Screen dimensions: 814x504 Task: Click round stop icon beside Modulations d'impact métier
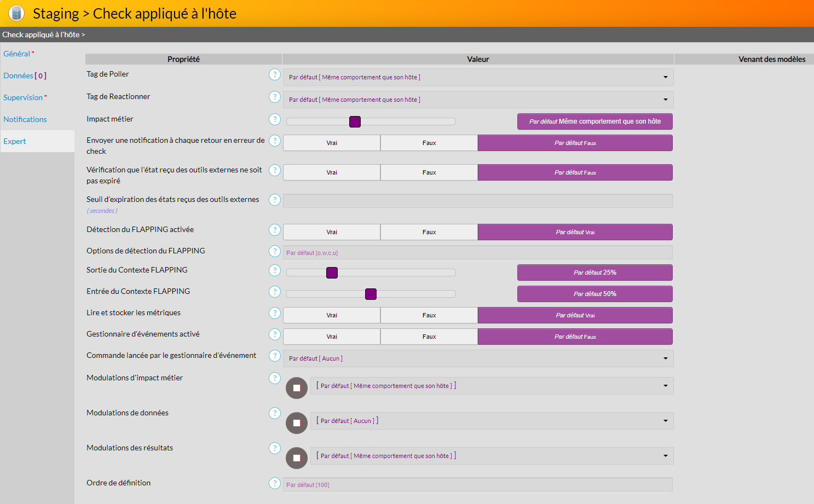click(x=297, y=388)
